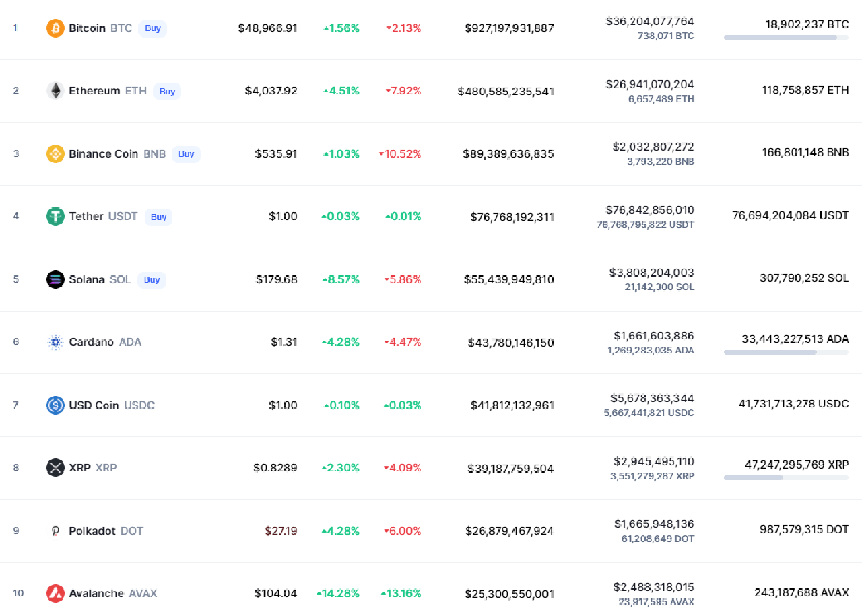Screen dimensions: 862x616
Task: Open the Ethereum ETH name link
Action: (108, 91)
